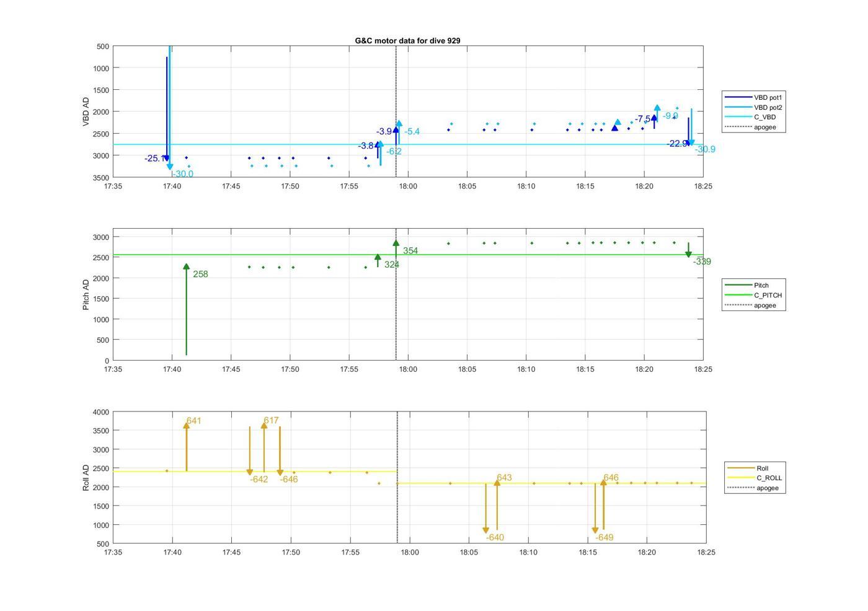Image resolution: width=868 pixels, height=611 pixels.
Task: Click the '-640' roll annotation
Action: [x=495, y=538]
